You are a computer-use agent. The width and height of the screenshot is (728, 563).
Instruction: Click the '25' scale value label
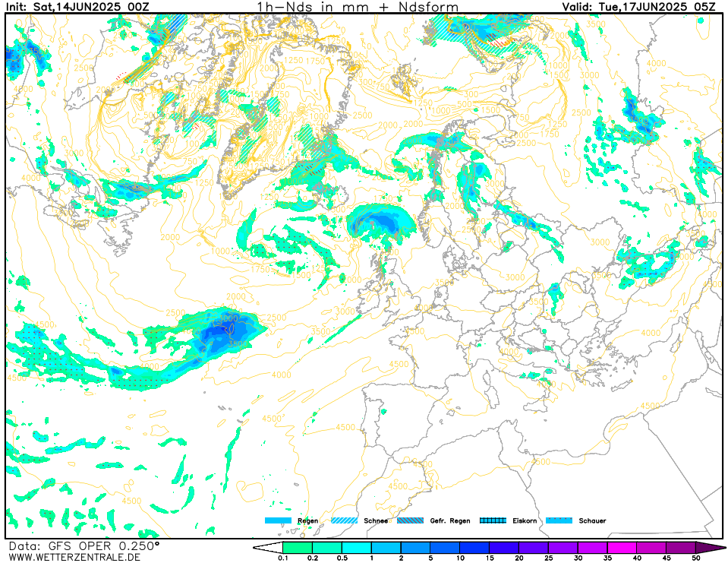click(x=548, y=558)
